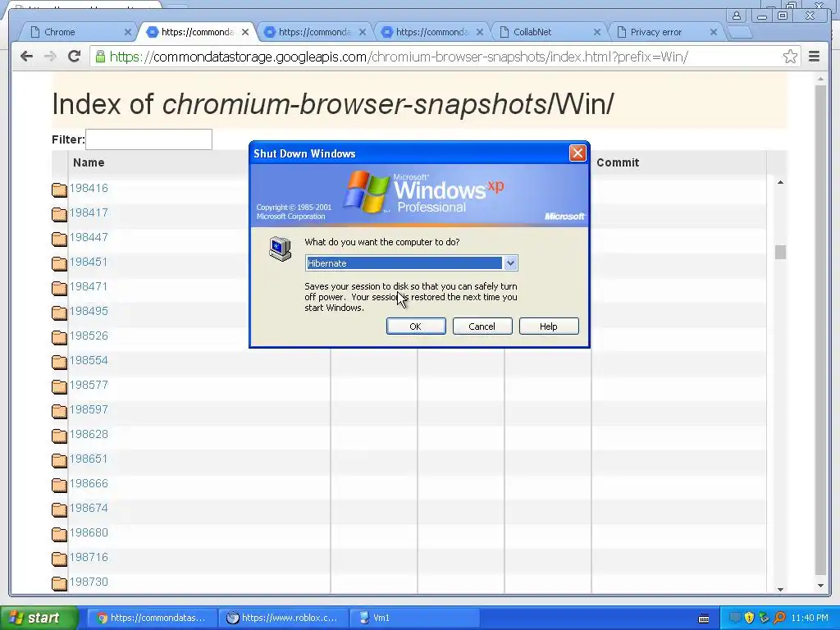Click the Commit column header

coord(618,163)
